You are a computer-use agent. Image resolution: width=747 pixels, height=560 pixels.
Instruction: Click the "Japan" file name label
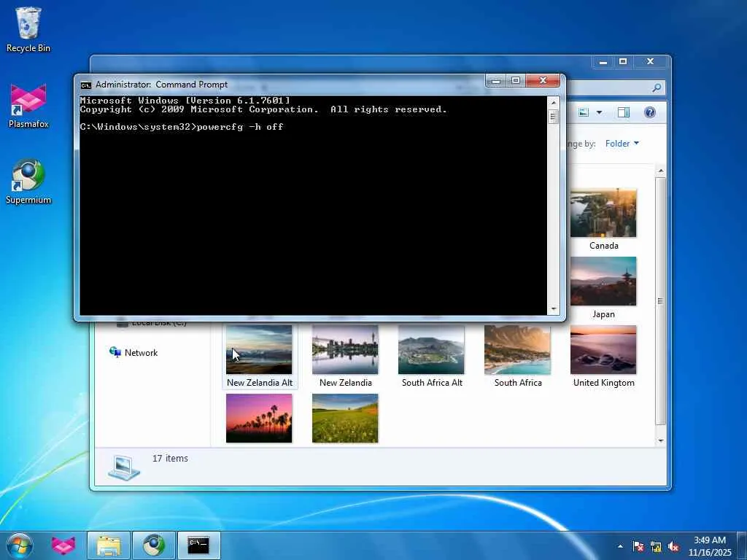pyautogui.click(x=603, y=314)
